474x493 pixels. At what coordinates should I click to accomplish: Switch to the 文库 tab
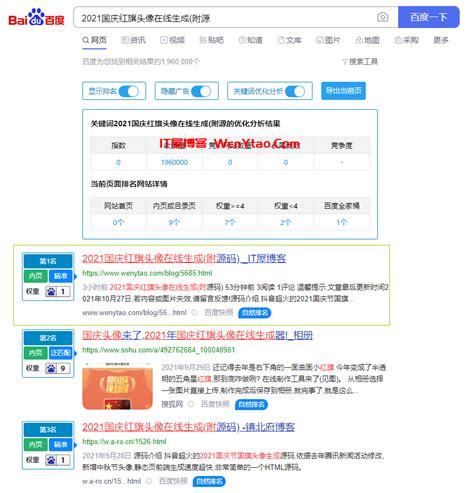tap(290, 40)
